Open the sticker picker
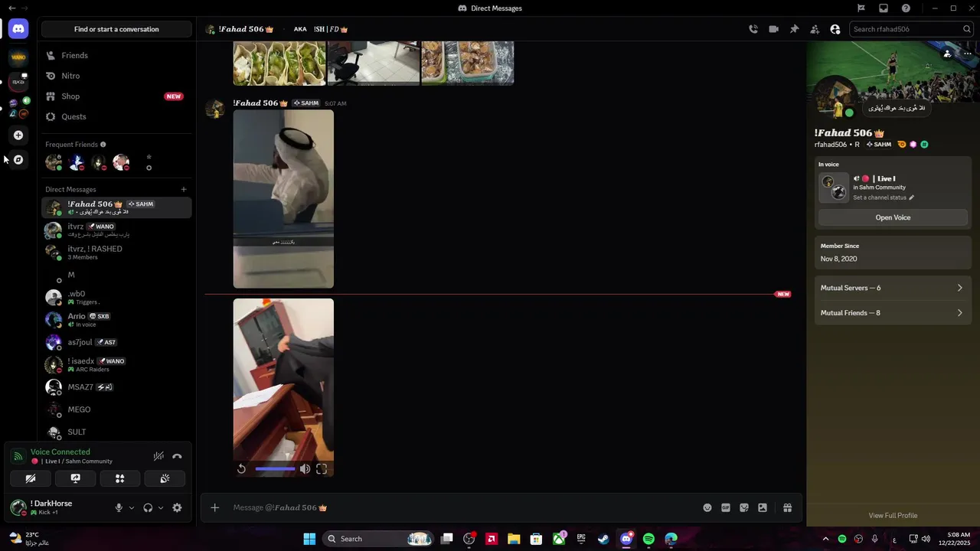This screenshot has height=551, width=980. pyautogui.click(x=744, y=507)
